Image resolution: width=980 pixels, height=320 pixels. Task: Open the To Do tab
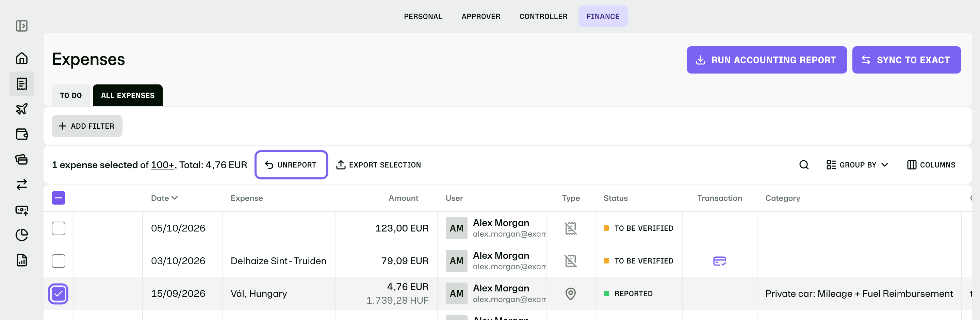[x=71, y=96]
